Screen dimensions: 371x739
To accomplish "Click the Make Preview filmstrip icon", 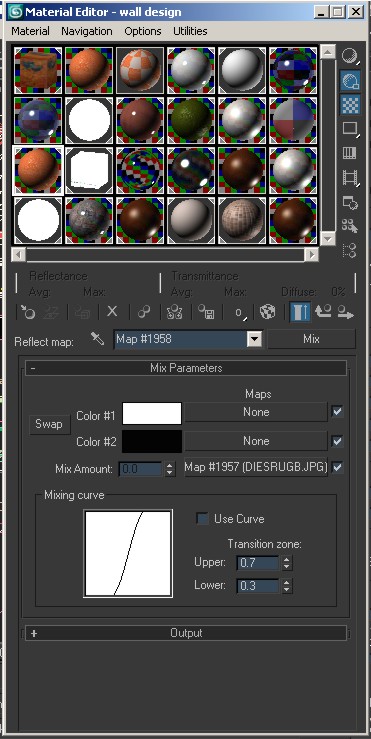I will click(x=350, y=178).
